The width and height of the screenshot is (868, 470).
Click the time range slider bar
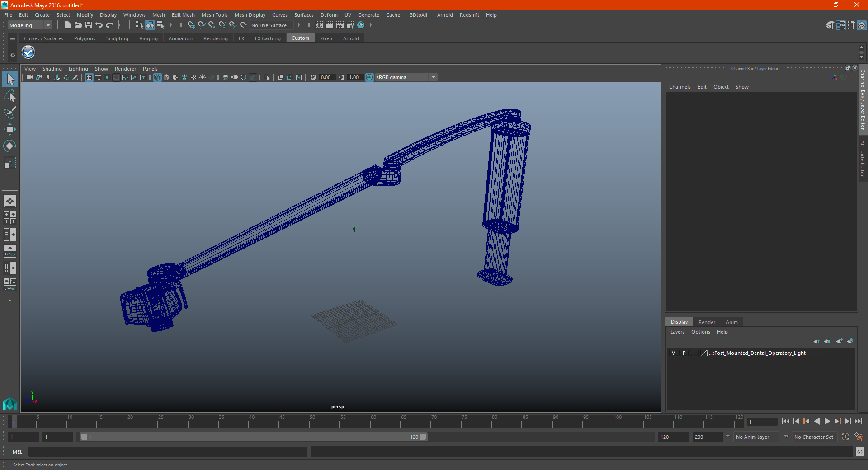(253, 437)
